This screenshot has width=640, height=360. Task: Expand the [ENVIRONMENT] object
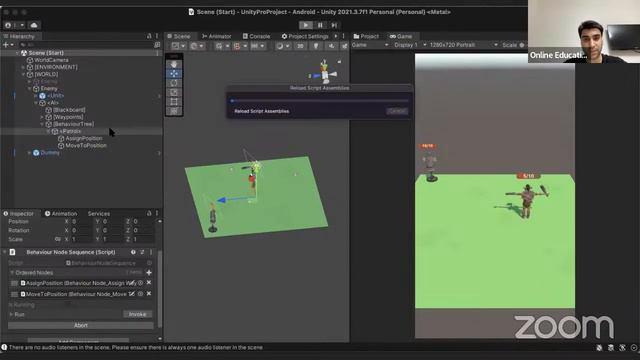coord(24,67)
